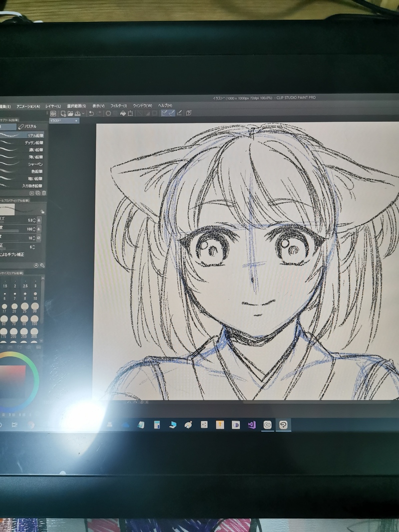
Task: Click the Clear (dotted circle) icon
Action: pyautogui.click(x=108, y=113)
